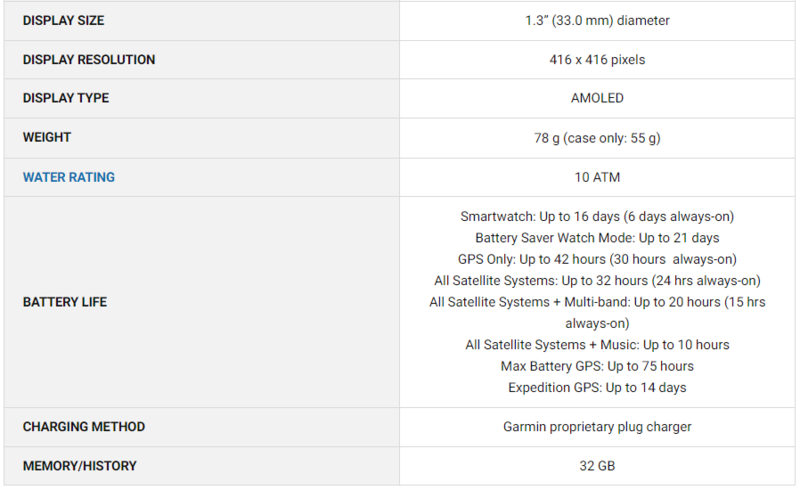Click the GPS Only: Up to 42 hours line
This screenshot has height=490, width=800.
tap(597, 259)
